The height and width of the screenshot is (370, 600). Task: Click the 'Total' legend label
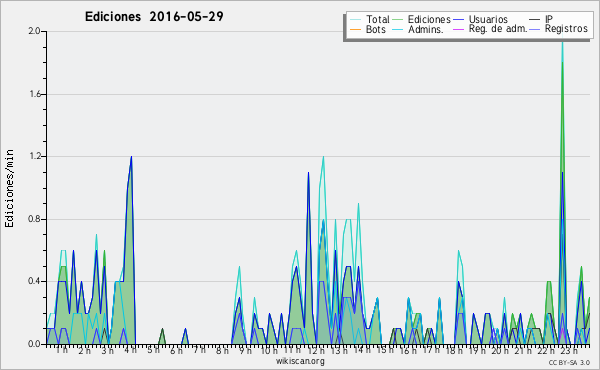tap(377, 19)
